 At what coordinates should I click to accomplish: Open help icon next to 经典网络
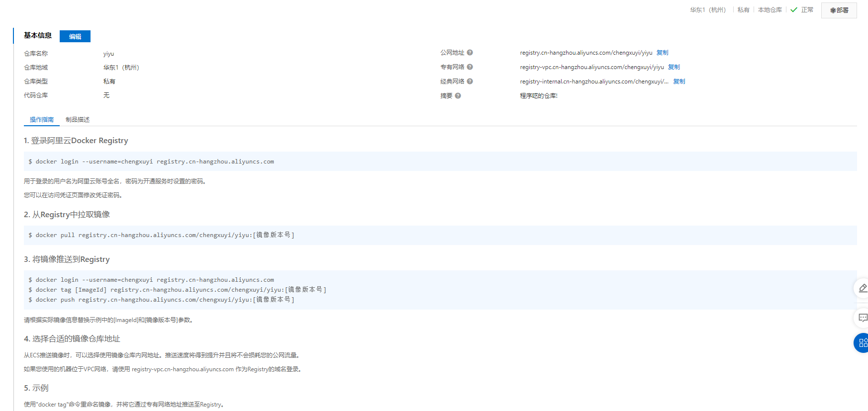pos(470,82)
